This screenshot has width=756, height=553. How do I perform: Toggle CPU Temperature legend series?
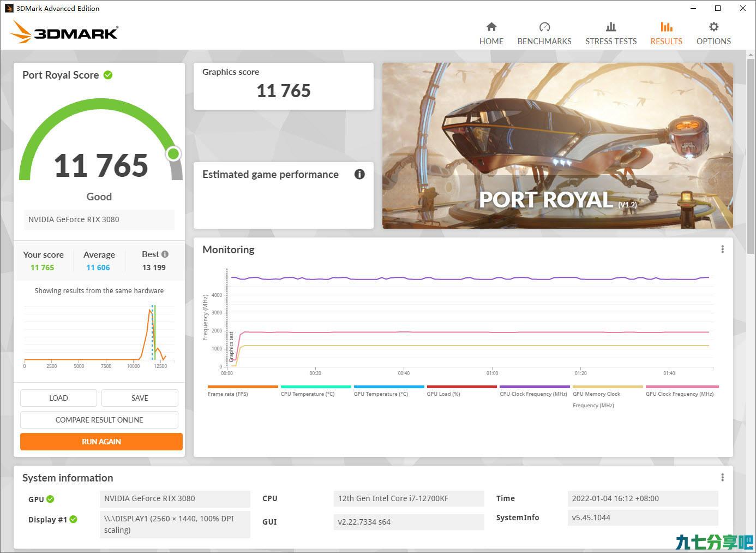(x=316, y=391)
